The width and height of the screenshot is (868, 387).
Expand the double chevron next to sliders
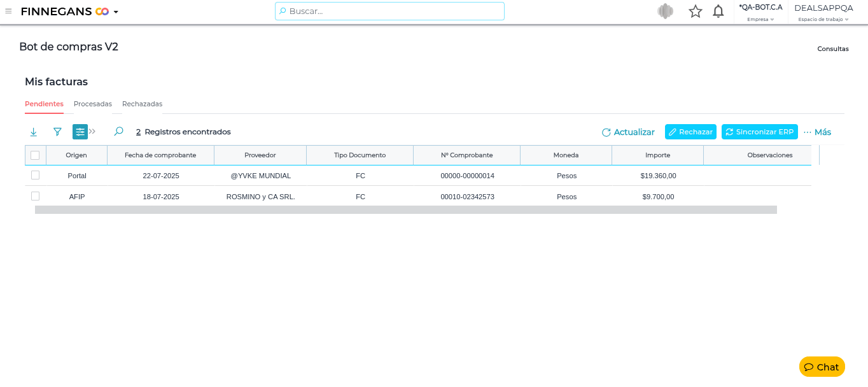coord(93,132)
